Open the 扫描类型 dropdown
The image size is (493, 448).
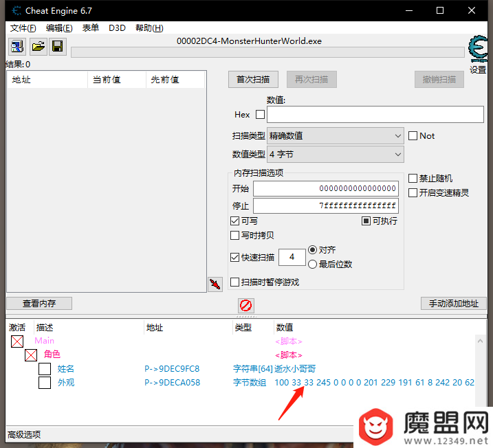coord(335,136)
